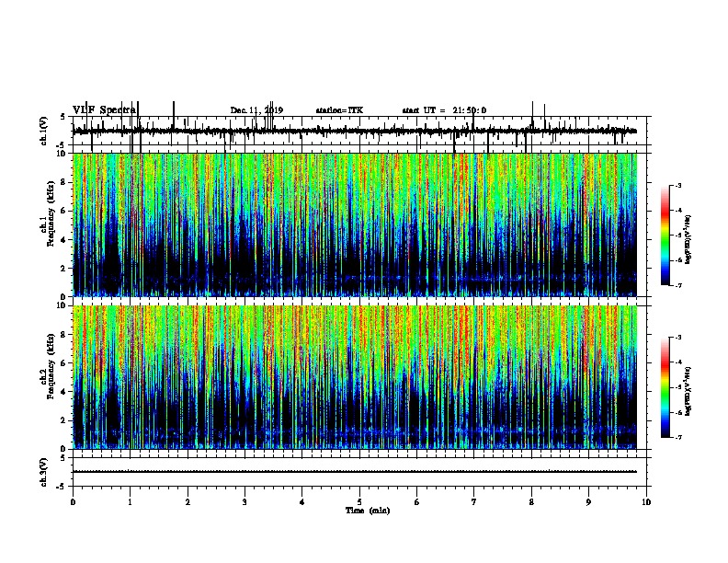The width and height of the screenshot is (728, 563).
Task: Click the "-3" label on ch.1 color bar
Action: (x=678, y=186)
